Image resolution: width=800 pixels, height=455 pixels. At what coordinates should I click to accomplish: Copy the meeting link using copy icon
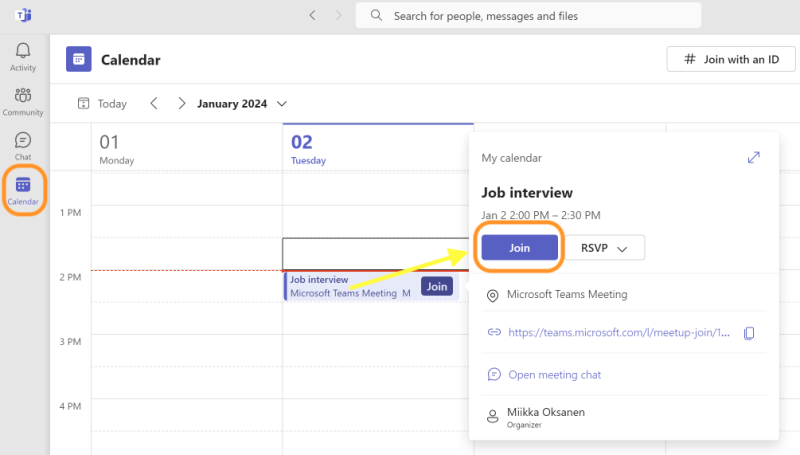pos(749,333)
